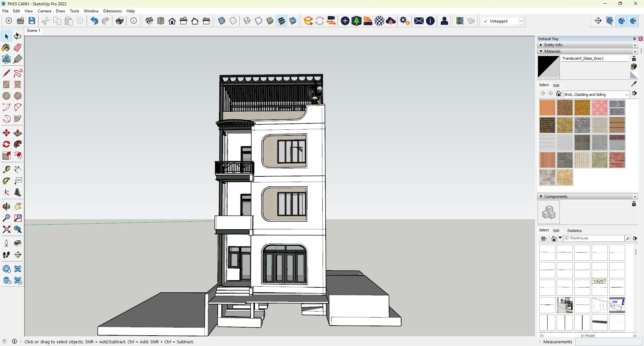Choose the Zoom Extents tool
644x346 pixels.
click(6, 229)
